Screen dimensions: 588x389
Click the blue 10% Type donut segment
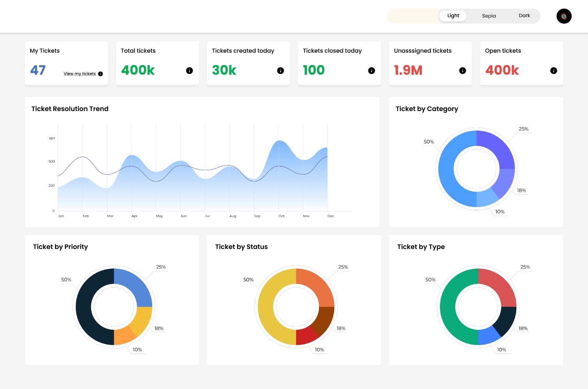(487, 336)
